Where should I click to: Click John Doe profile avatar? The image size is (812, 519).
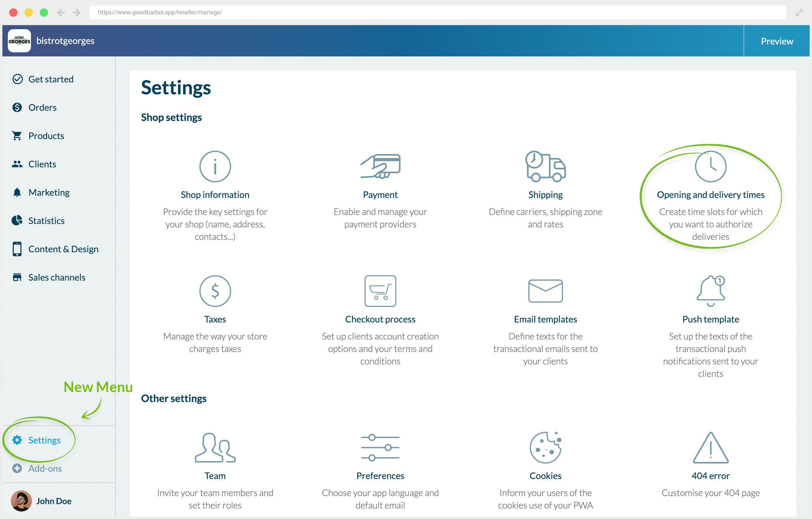click(x=21, y=501)
